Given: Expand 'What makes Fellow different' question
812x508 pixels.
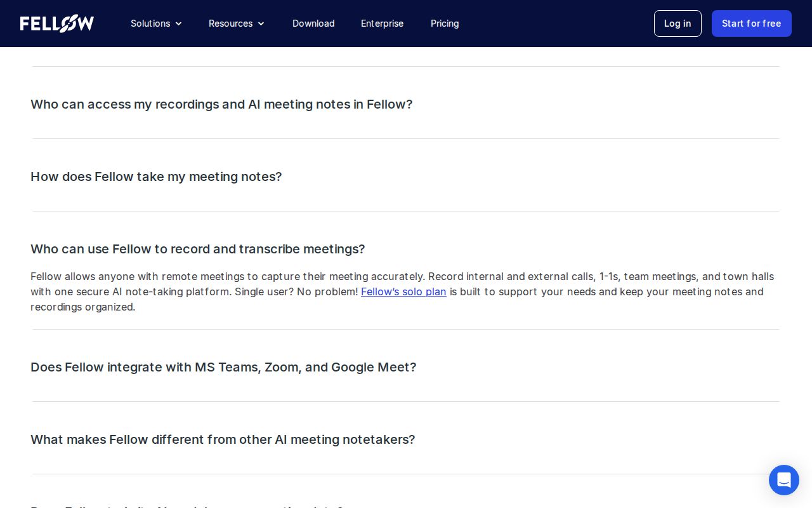Looking at the screenshot, I should 223,439.
